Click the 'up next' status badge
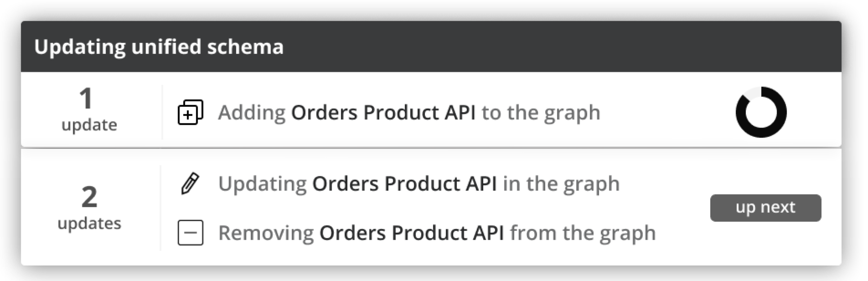The width and height of the screenshot is (868, 281). tap(765, 208)
